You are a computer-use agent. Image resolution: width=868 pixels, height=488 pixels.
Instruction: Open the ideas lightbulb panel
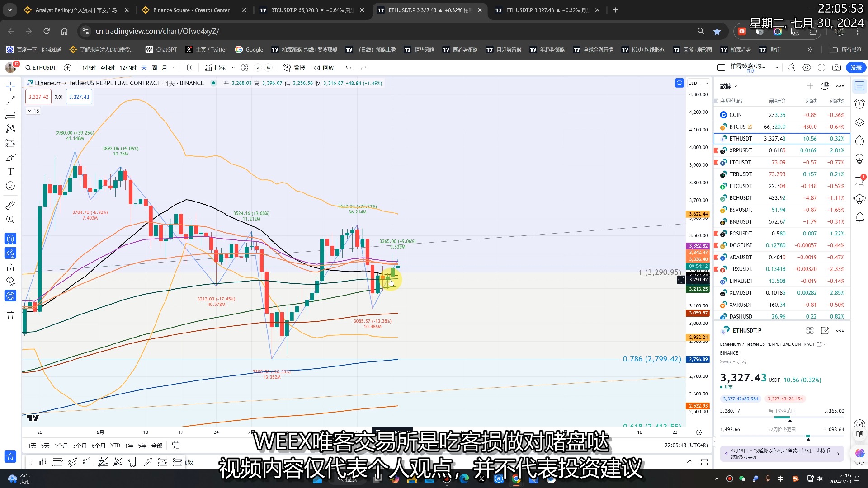[860, 159]
